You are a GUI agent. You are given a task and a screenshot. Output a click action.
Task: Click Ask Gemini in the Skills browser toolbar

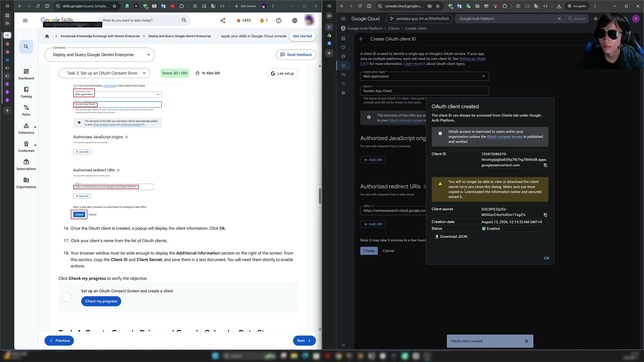pos(245,6)
